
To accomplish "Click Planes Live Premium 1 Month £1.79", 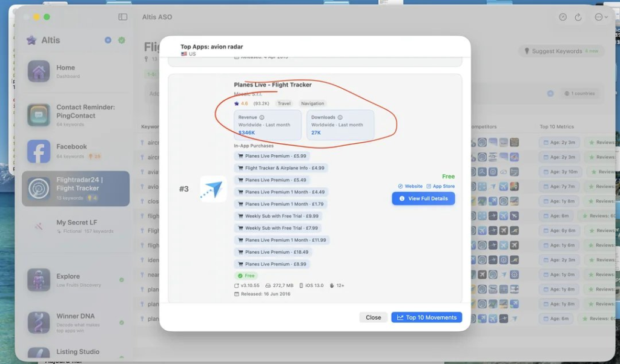I will click(x=281, y=204).
